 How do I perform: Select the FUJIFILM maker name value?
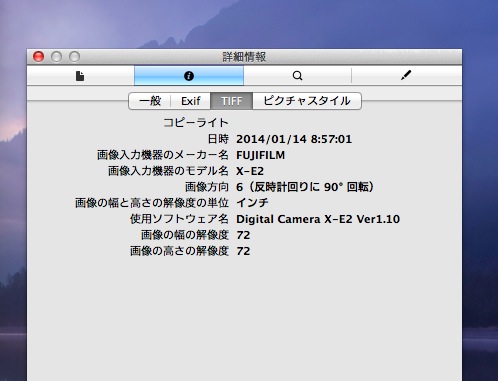(x=261, y=155)
